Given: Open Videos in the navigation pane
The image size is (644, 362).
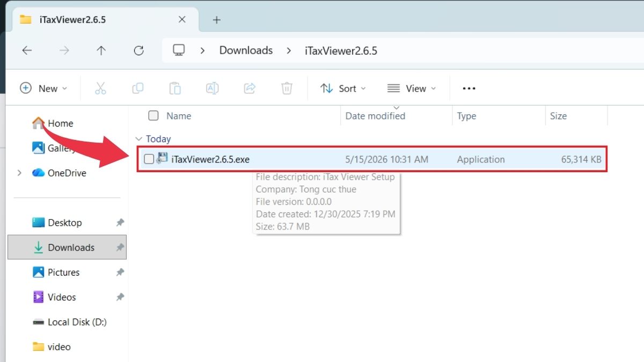Looking at the screenshot, I should point(54,297).
